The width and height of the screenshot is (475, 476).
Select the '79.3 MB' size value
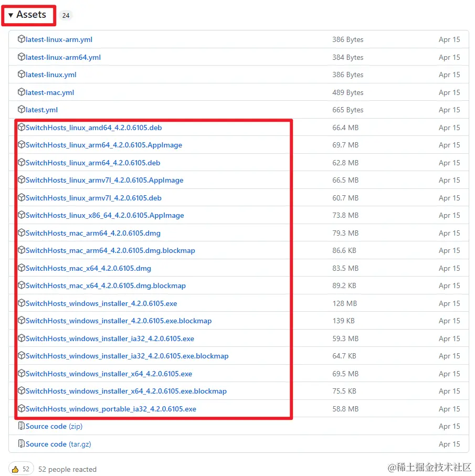345,234
